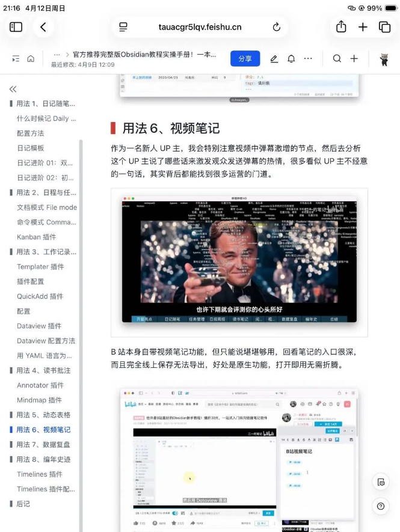Select Templater 插件 outline entry
This screenshot has height=532, width=400.
(40, 267)
